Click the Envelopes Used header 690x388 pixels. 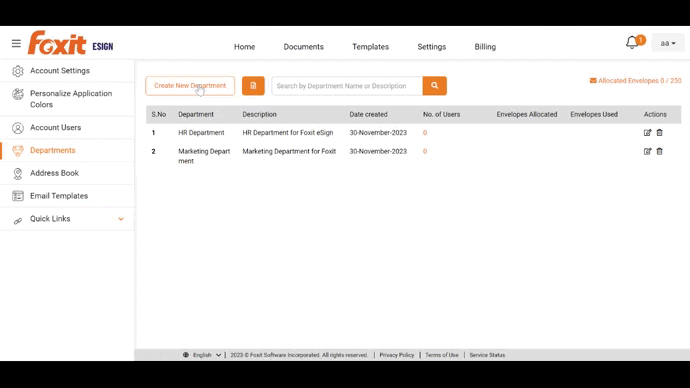594,114
